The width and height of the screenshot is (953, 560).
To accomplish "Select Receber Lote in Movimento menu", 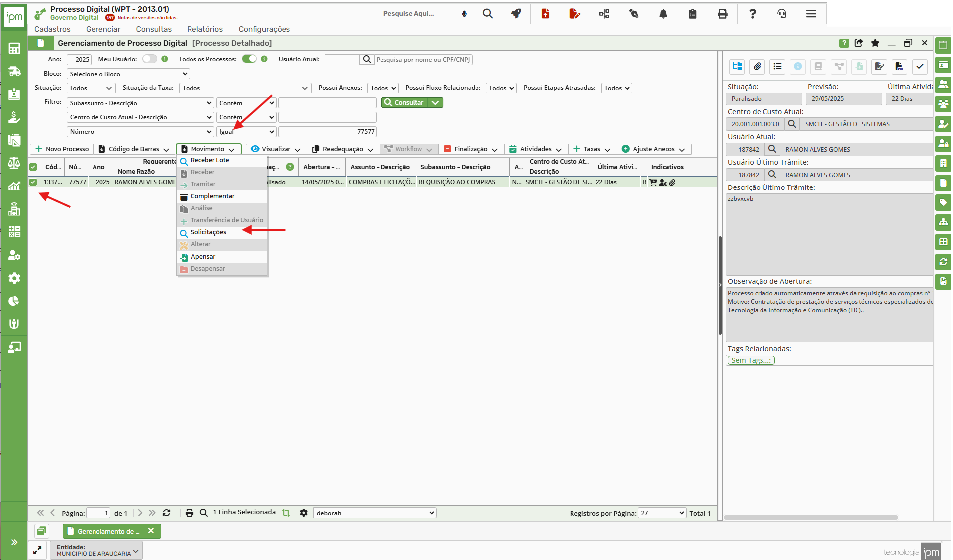I will tap(222, 160).
